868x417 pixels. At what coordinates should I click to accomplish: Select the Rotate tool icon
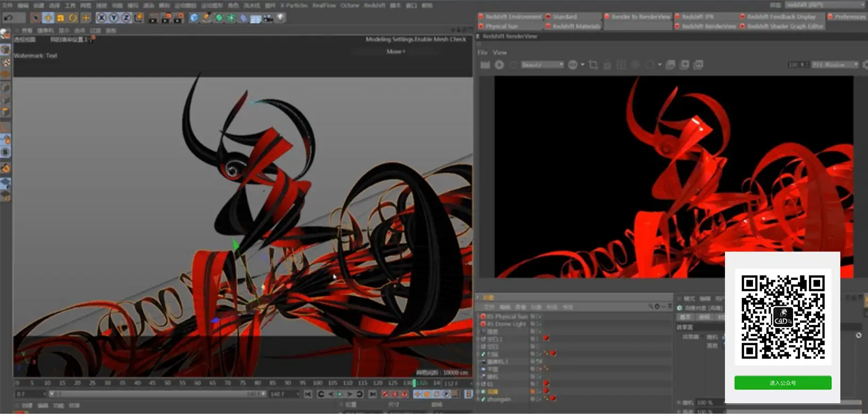click(73, 18)
